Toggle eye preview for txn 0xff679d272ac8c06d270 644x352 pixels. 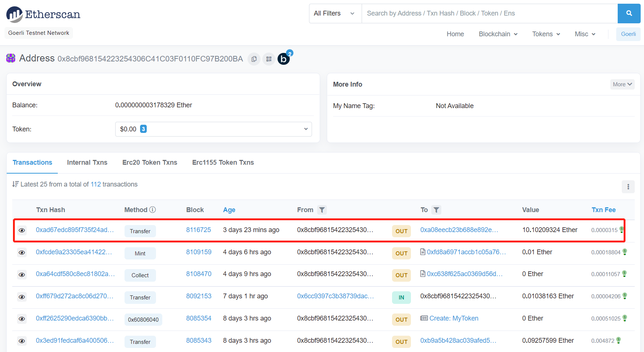[22, 297]
